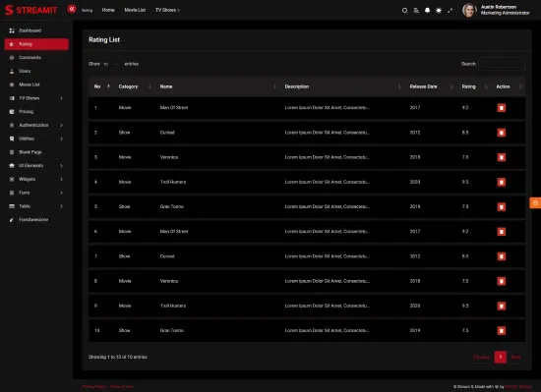The width and height of the screenshot is (541, 392).
Task: Open Terms of Use footer link
Action: coord(121,387)
